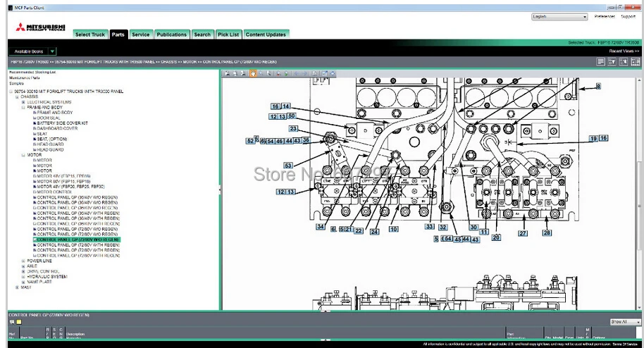Image resolution: width=644 pixels, height=348 pixels.
Task: Switch to the Search tab
Action: [x=202, y=35]
